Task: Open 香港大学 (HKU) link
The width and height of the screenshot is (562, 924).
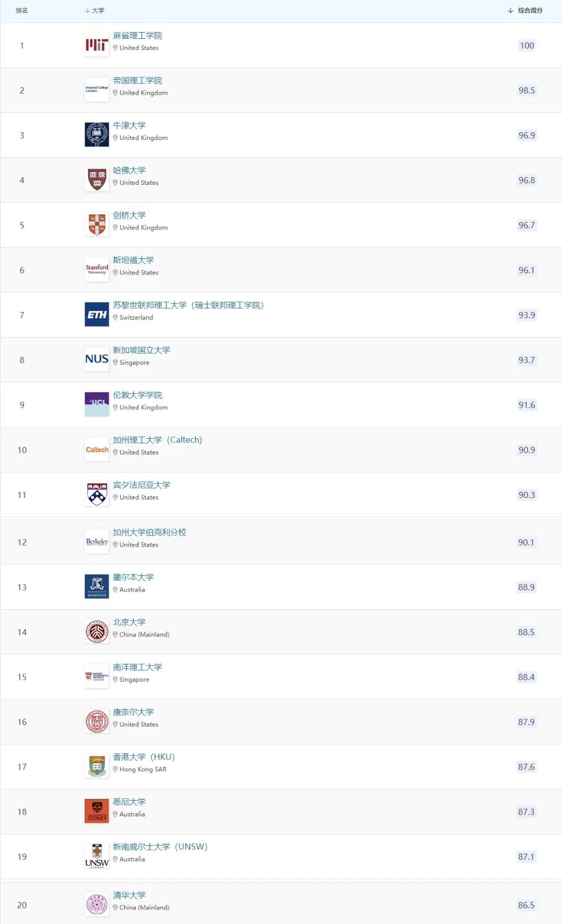Action: 144,757
